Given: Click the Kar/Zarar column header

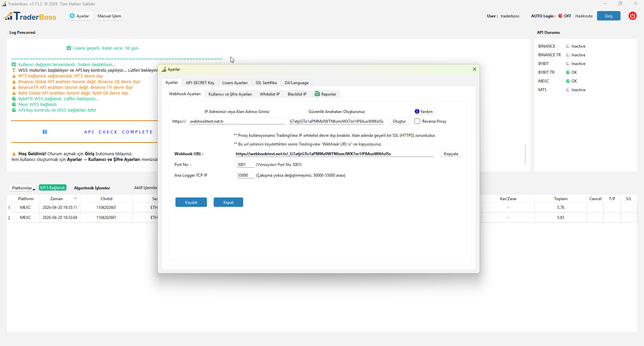Looking at the screenshot, I should coord(508,199).
